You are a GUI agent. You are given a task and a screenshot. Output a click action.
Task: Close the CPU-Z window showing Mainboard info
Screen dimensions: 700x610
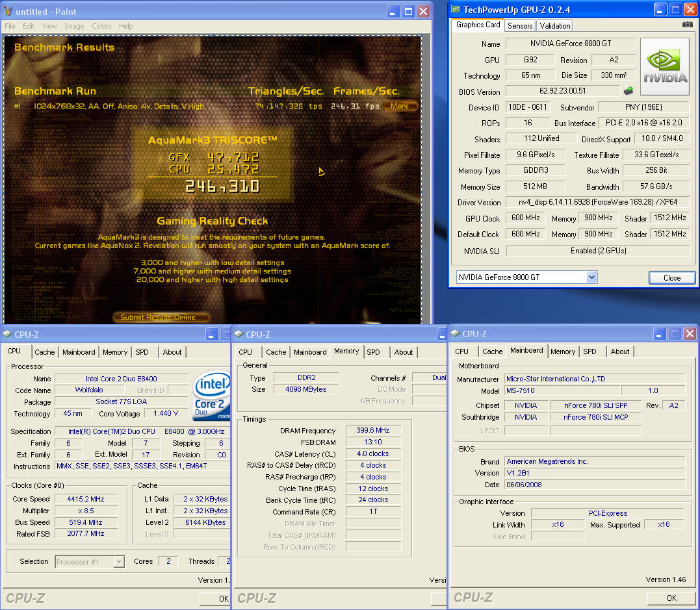[690, 333]
